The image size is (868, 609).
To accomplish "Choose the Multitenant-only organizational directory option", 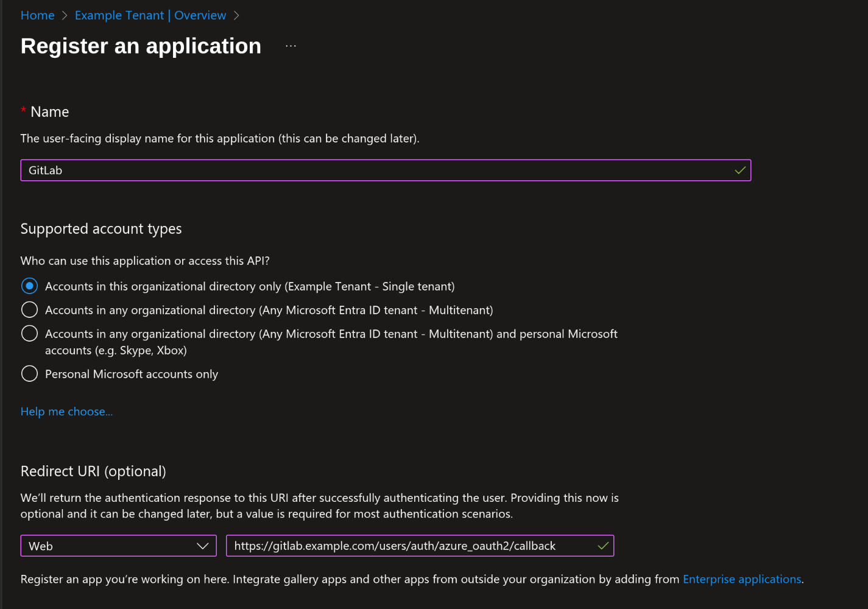I will click(x=29, y=310).
